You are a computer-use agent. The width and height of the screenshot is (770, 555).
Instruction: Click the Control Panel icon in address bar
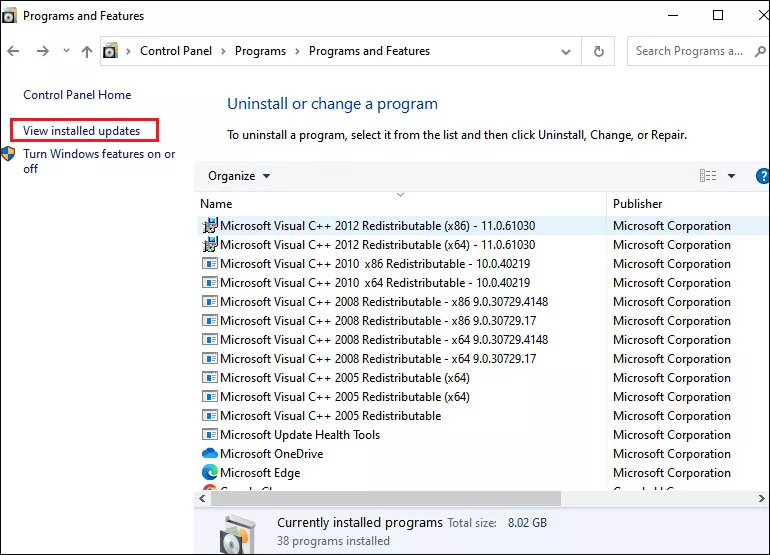click(110, 51)
